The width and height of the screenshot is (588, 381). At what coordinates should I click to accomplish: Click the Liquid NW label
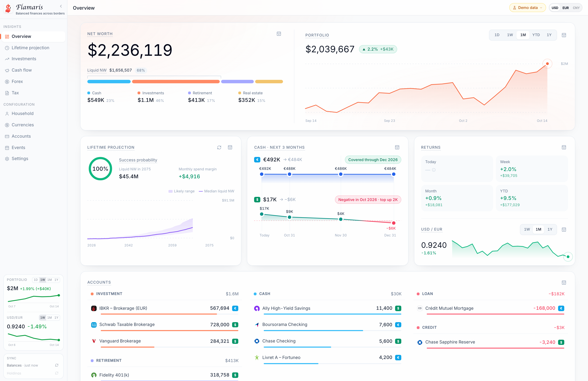pos(97,70)
